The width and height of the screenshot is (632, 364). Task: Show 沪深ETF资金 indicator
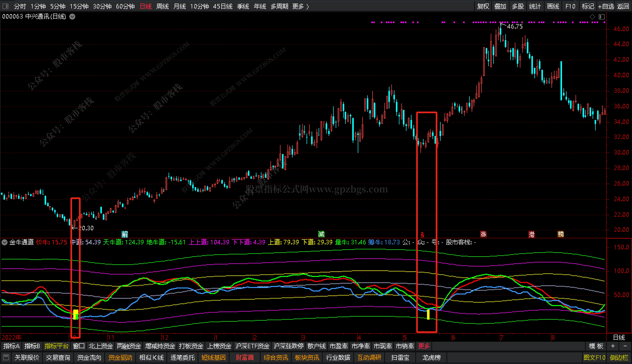(x=252, y=346)
